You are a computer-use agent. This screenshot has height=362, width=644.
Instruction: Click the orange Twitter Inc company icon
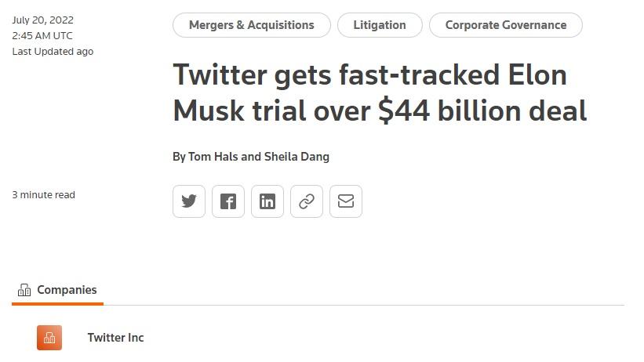[49, 338]
